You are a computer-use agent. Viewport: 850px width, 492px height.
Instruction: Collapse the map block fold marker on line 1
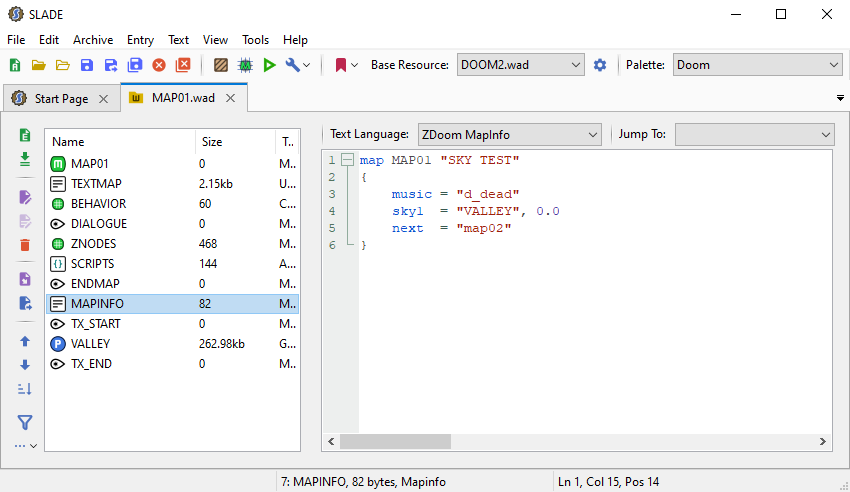tap(347, 160)
